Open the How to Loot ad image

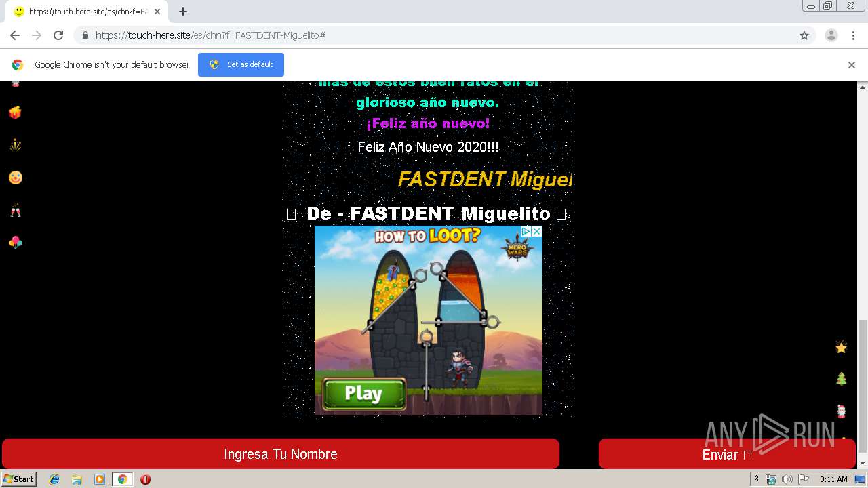coord(428,320)
